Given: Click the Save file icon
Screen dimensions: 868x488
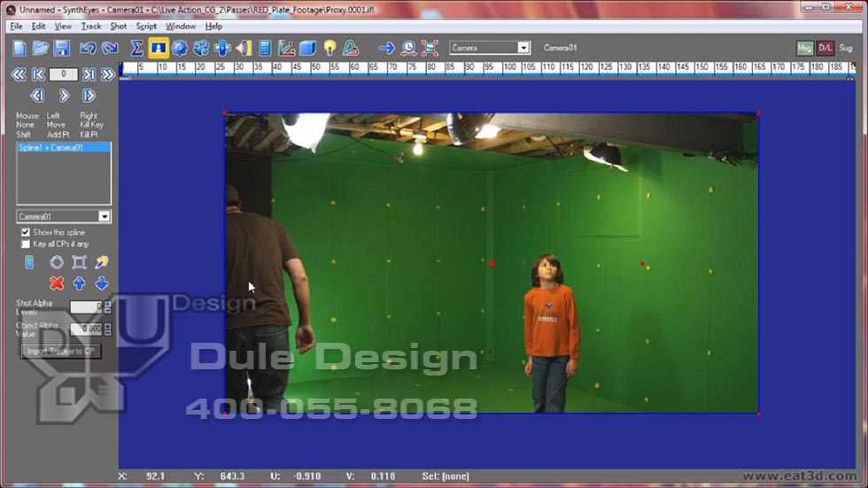Looking at the screenshot, I should (62, 48).
